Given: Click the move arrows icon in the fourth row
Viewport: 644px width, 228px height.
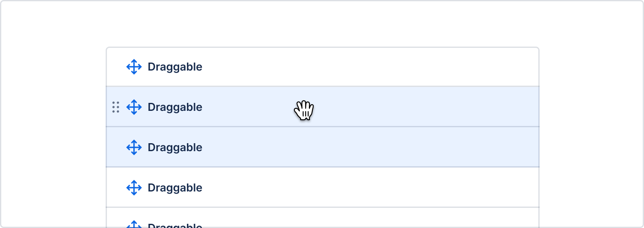Looking at the screenshot, I should pyautogui.click(x=134, y=188).
